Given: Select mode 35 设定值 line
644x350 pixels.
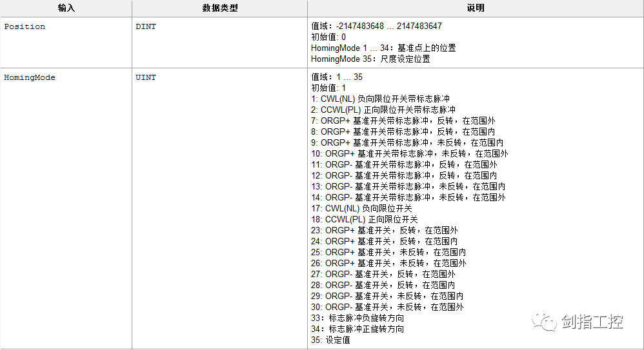Looking at the screenshot, I should click(x=330, y=340).
